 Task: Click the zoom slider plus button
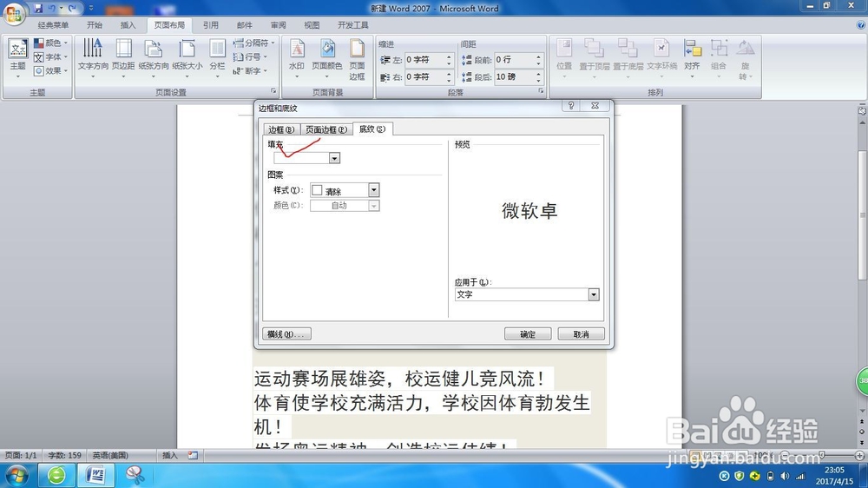click(x=859, y=455)
